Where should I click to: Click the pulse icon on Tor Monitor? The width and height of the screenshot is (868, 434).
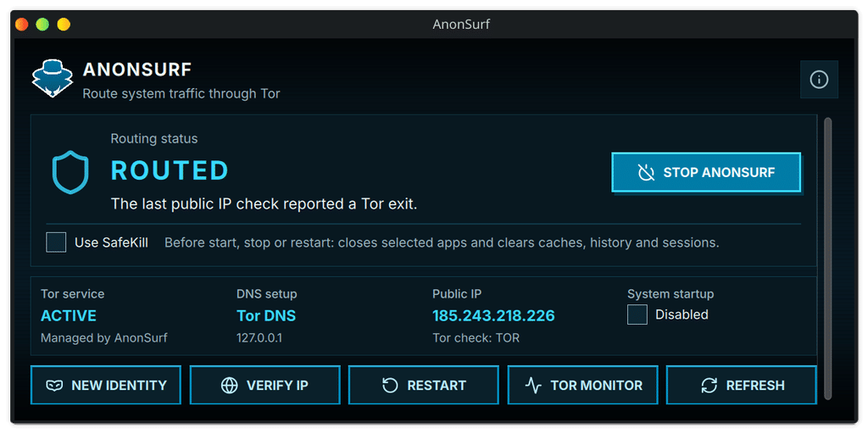533,386
